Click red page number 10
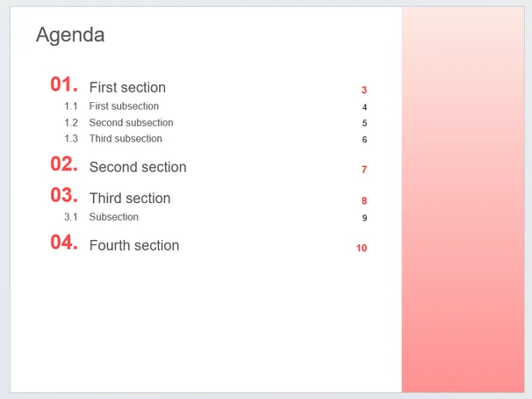 click(x=362, y=248)
